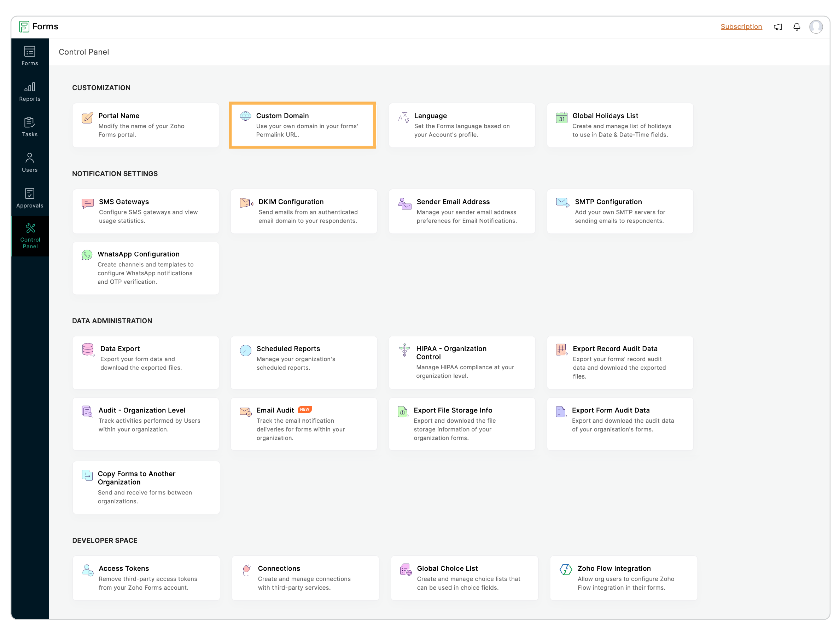The width and height of the screenshot is (840, 630).
Task: Click the WhatsApp Configuration icon
Action: coord(87,255)
